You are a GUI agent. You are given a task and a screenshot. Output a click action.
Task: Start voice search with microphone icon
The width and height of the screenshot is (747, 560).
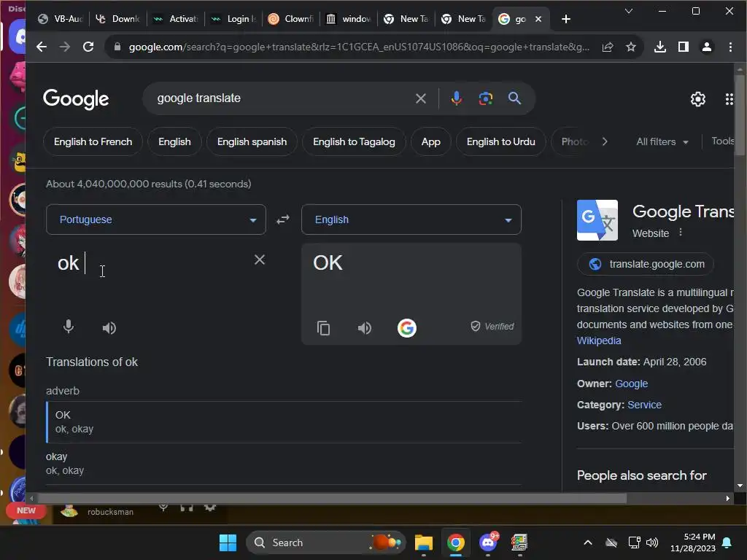pos(457,98)
